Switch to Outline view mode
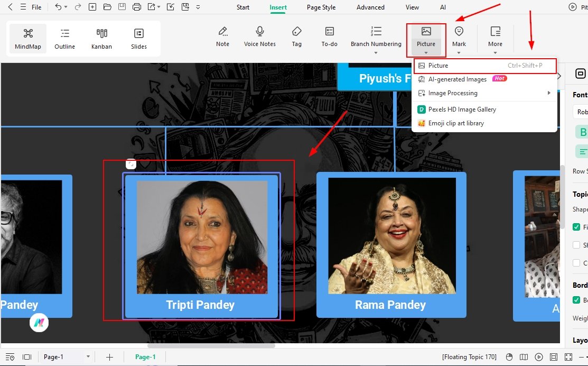 click(65, 38)
